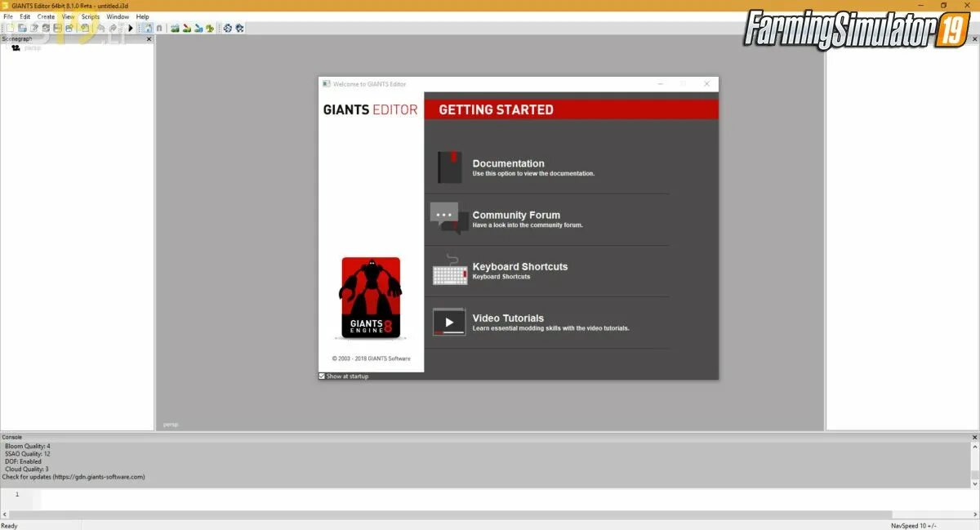
Task: Click the green terrain sculpt mode icon
Action: tap(175, 28)
